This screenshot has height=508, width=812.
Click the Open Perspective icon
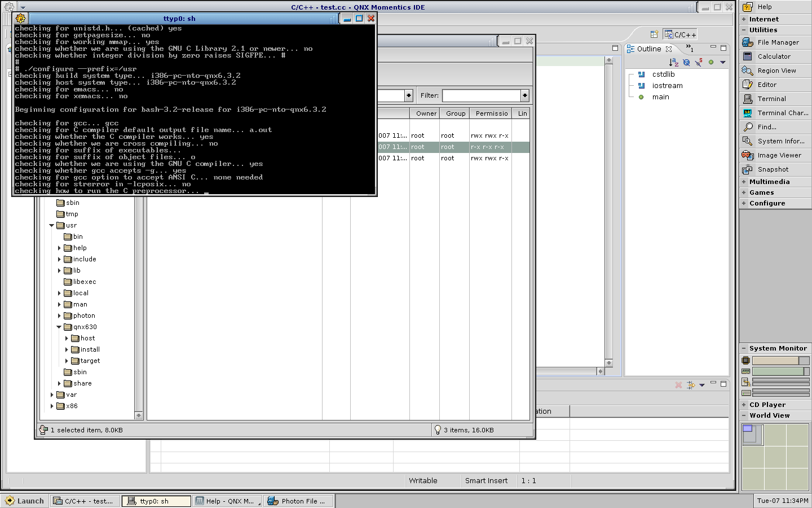coord(654,34)
